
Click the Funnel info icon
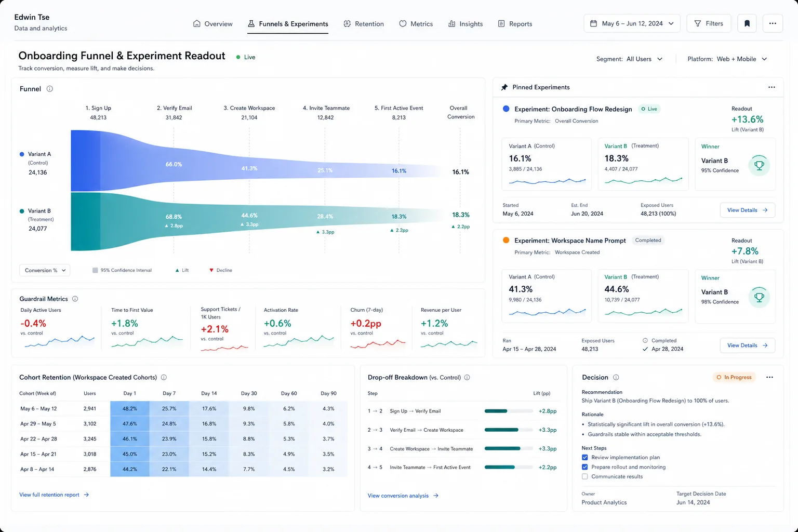(x=50, y=89)
